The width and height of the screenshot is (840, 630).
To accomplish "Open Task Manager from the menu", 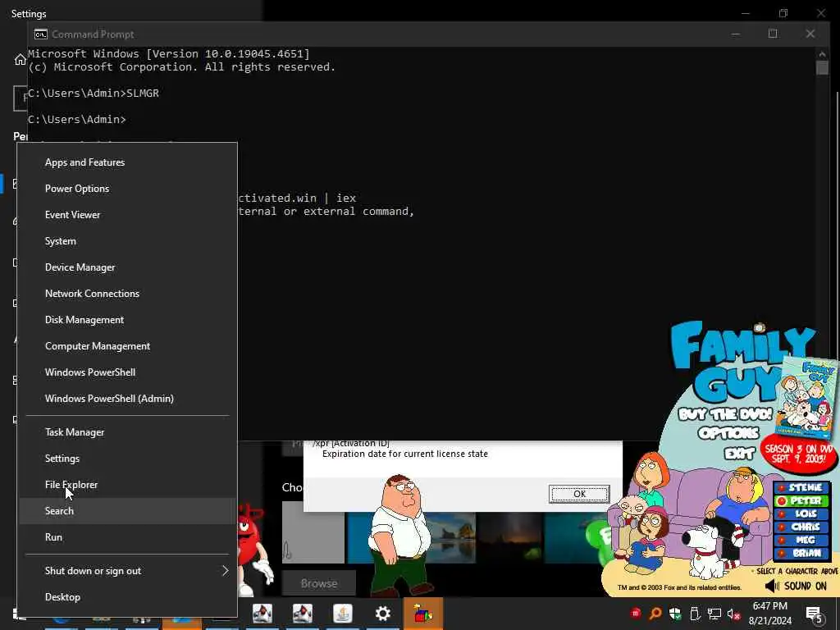I will [127, 432].
